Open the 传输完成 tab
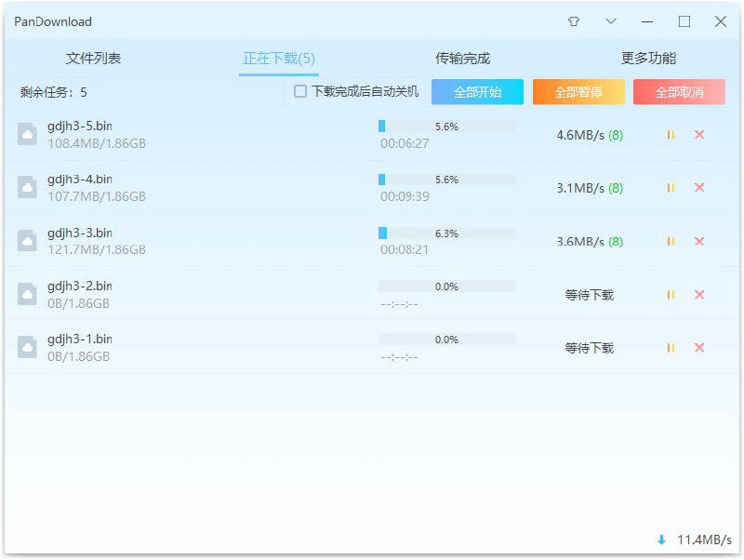The image size is (744, 560). [x=462, y=58]
